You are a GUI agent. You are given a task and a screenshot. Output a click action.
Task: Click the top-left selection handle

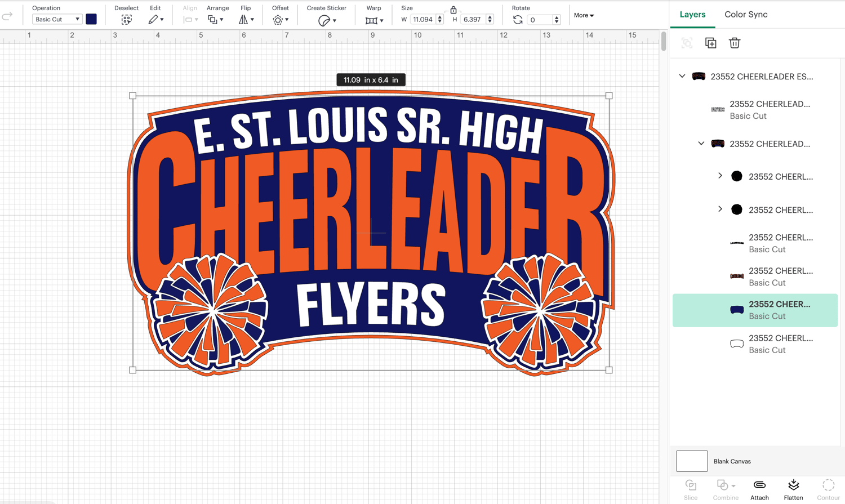pos(133,96)
